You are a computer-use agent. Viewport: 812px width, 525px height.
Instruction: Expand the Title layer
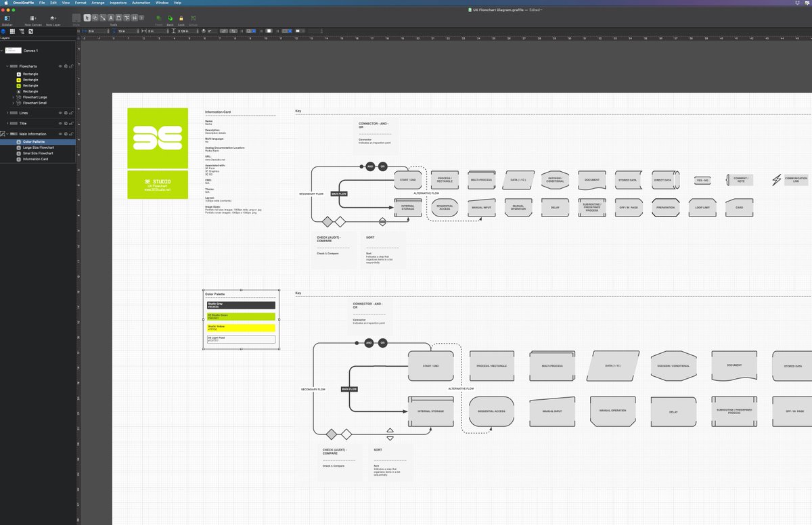click(x=7, y=123)
